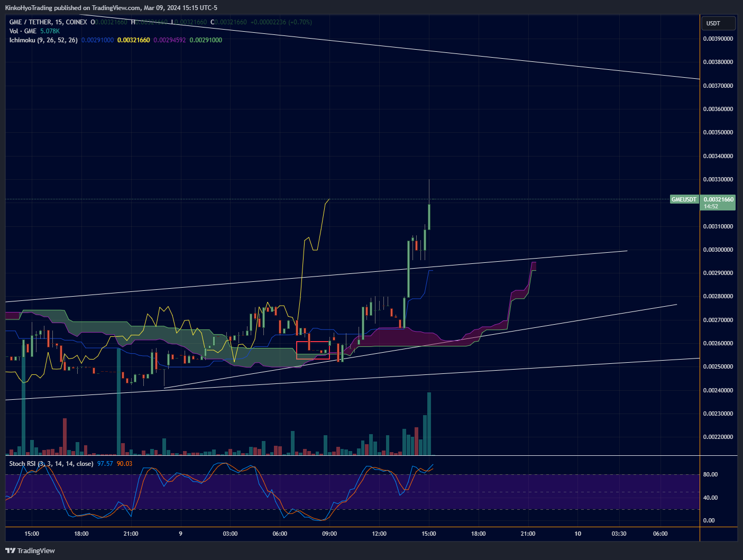Click the 0.00340000 price axis label
The height and width of the screenshot is (560, 743).
(718, 156)
